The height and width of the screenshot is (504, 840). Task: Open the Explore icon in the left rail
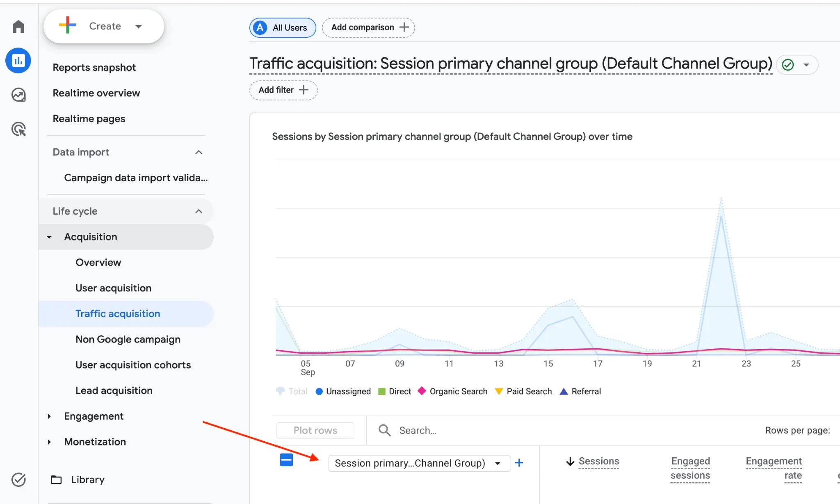[x=18, y=95]
